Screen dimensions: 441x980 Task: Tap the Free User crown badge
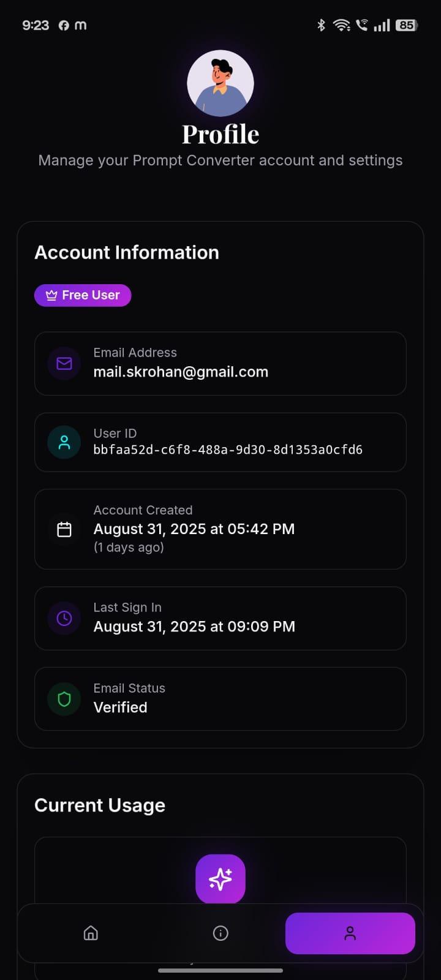pos(83,295)
